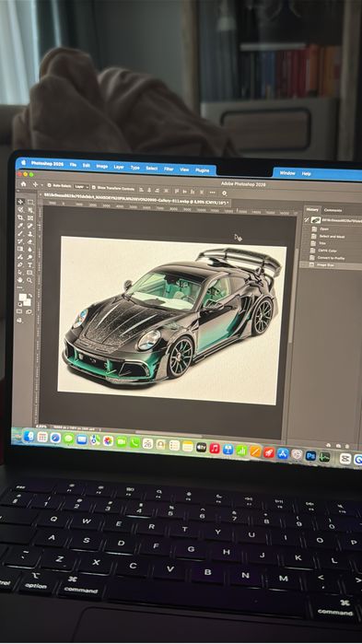The image size is (362, 644).
Task: Select the Gradient tool
Action: [20, 249]
